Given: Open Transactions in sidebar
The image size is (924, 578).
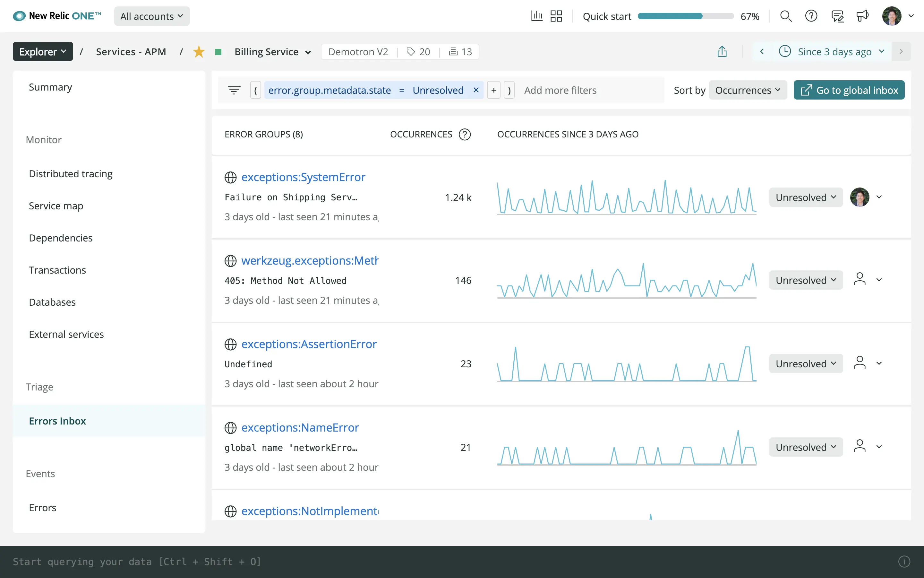Looking at the screenshot, I should point(109,270).
